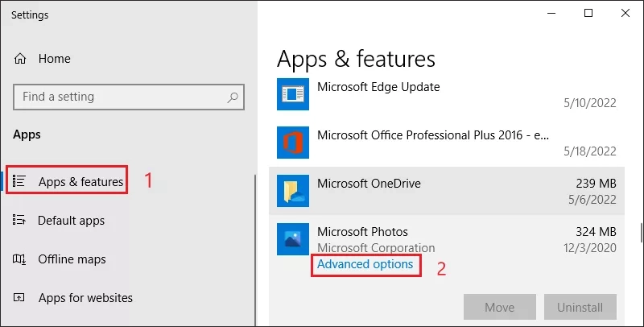Click the Microsoft Photos app icon
The image size is (644, 327).
click(x=293, y=239)
